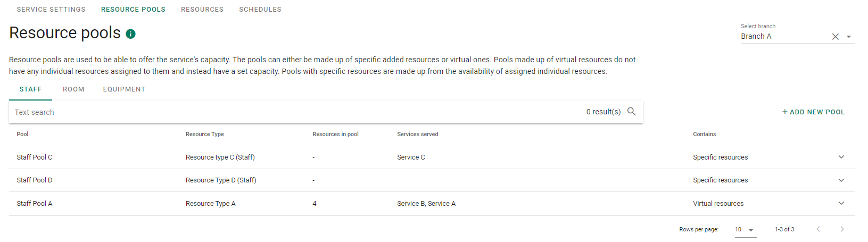Expand the Staff Pool A row
The image size is (868, 242).
tap(841, 203)
